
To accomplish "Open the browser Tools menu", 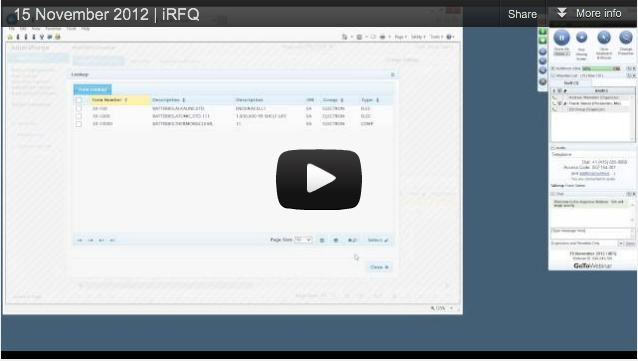I will [x=71, y=29].
